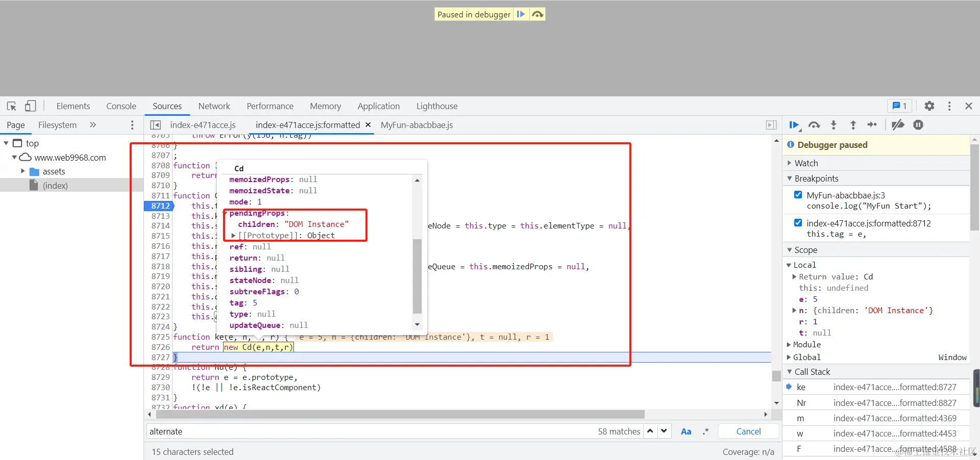Click the object popup vertical scrollbar
Viewport: 980px width, 460px height.
(417, 276)
